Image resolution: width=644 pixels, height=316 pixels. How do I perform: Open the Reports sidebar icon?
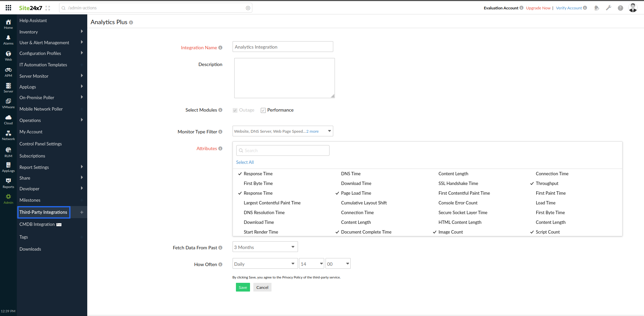tap(8, 182)
